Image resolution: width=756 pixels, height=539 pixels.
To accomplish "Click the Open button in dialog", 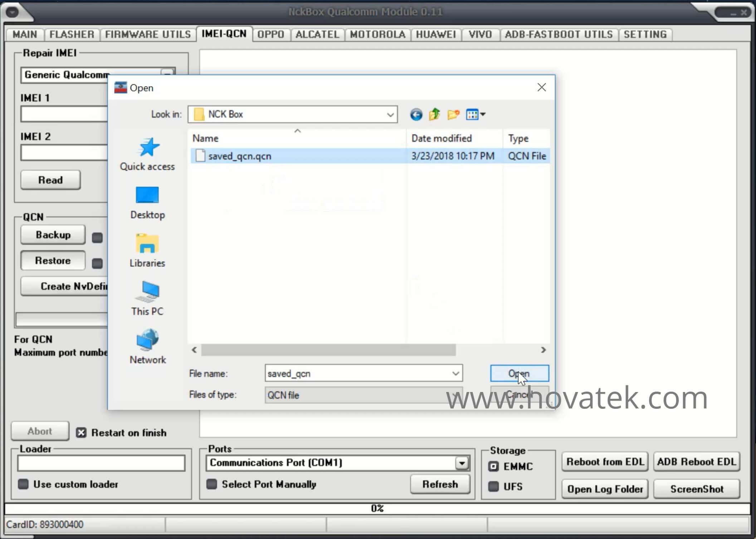I will point(520,374).
